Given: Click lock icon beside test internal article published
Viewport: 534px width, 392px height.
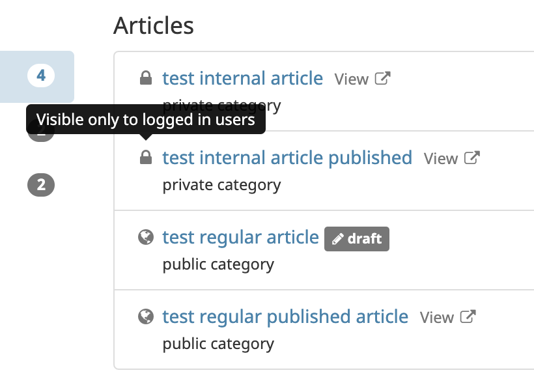Looking at the screenshot, I should [x=146, y=158].
